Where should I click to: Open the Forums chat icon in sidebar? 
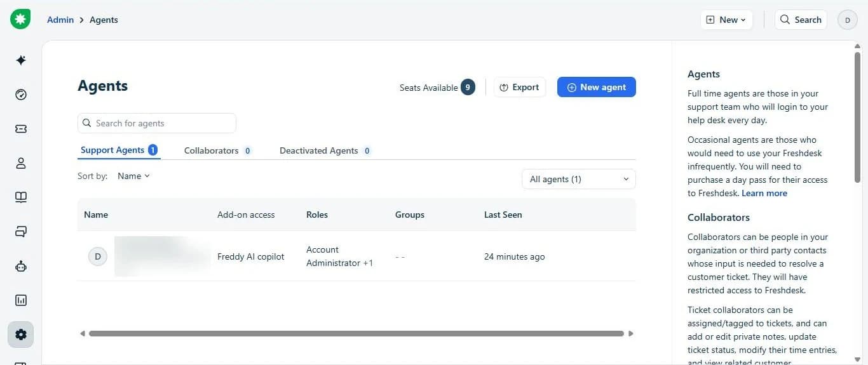click(x=21, y=232)
